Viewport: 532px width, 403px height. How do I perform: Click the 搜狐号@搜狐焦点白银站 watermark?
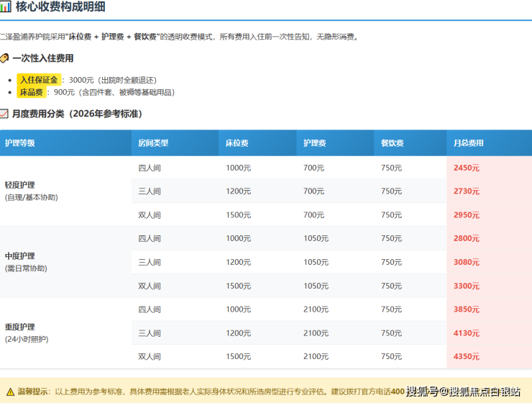(x=462, y=391)
